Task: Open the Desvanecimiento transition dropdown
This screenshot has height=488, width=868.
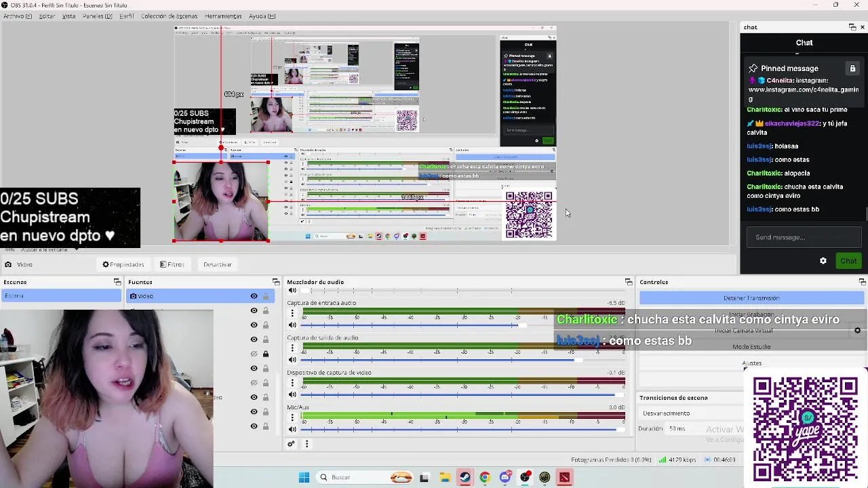Action: pyautogui.click(x=690, y=413)
